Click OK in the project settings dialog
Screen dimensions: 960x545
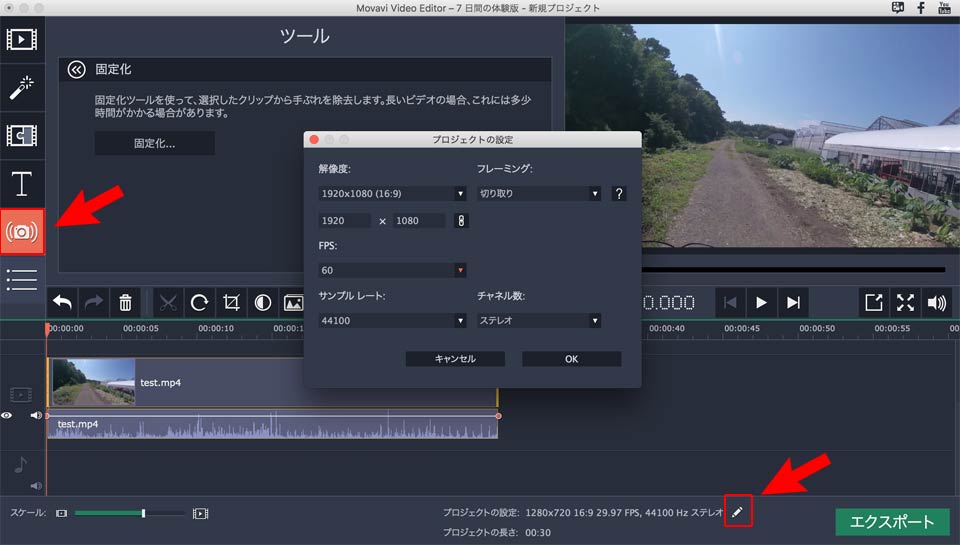coord(571,359)
